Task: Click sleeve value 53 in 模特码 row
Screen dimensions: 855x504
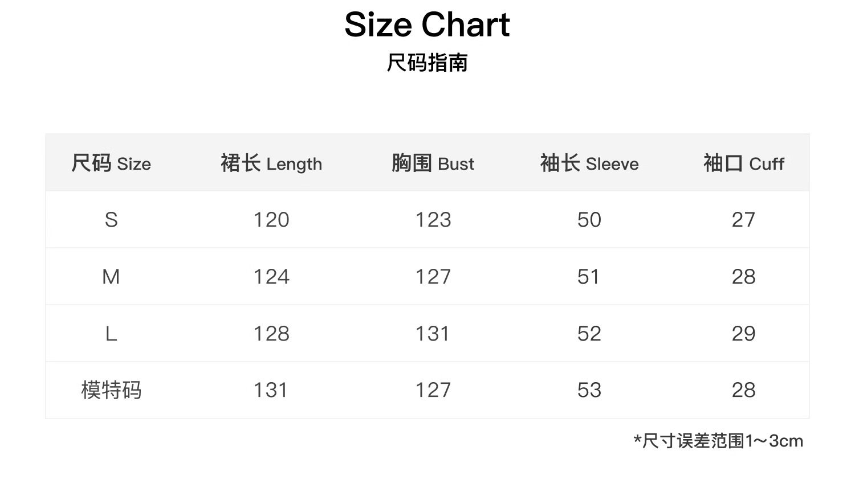Action: pos(589,390)
